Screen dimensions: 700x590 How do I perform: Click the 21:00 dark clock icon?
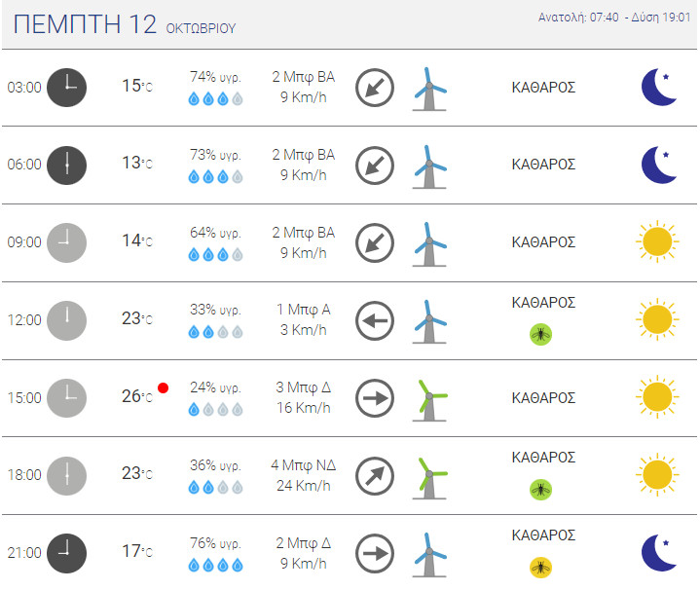[x=66, y=553]
